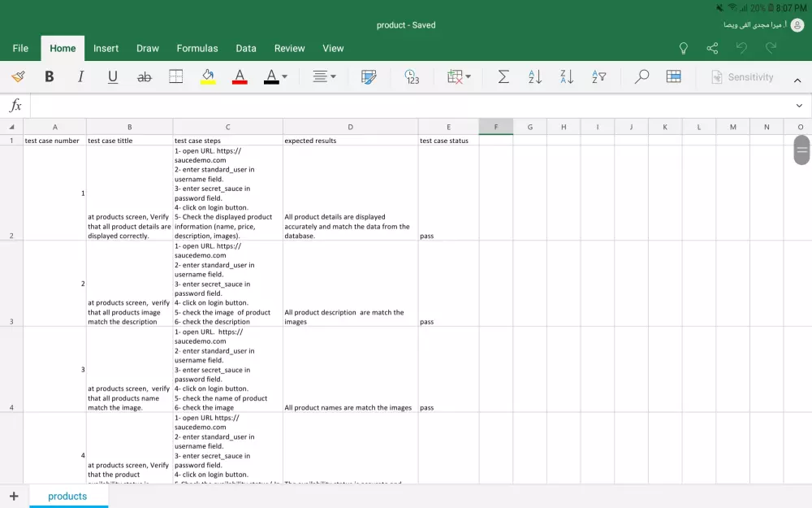
Task: Select the products sheet tab
Action: coord(68,496)
